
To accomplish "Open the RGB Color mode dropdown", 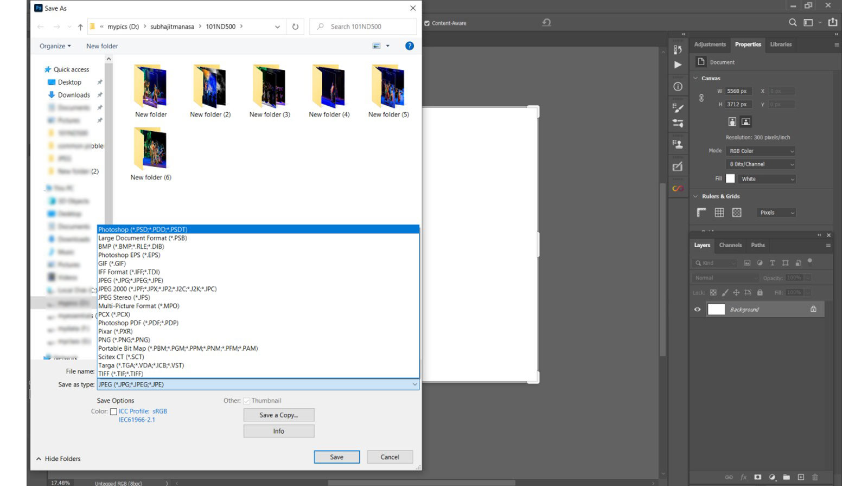I will (761, 151).
